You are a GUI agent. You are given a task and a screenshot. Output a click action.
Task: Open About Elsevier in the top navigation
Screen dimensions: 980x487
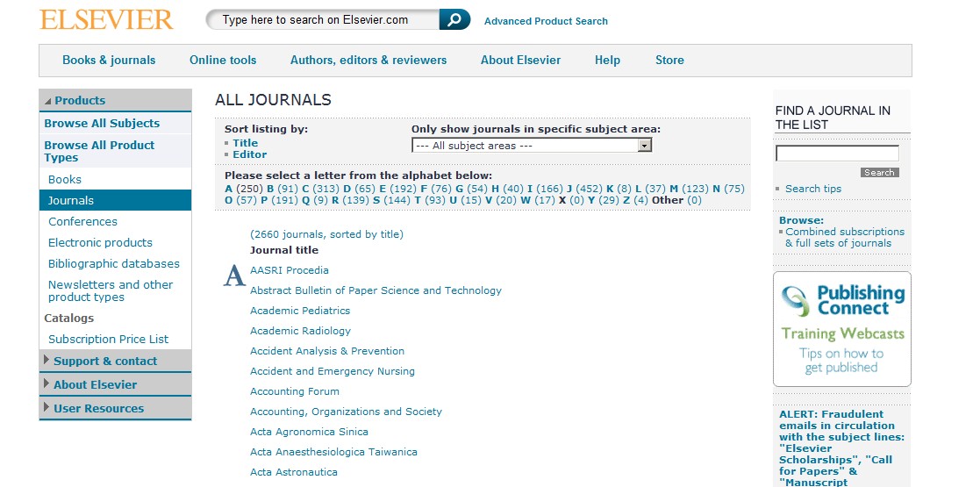pos(520,60)
